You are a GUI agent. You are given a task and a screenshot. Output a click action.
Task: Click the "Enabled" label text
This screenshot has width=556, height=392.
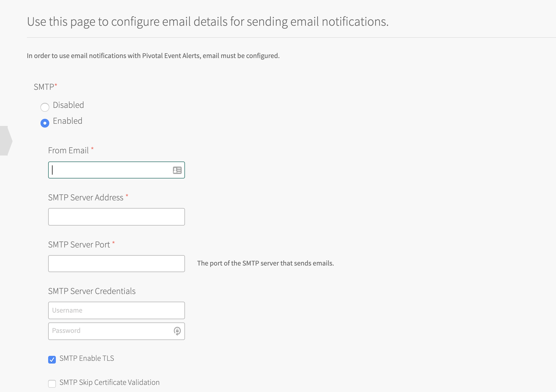pos(68,121)
